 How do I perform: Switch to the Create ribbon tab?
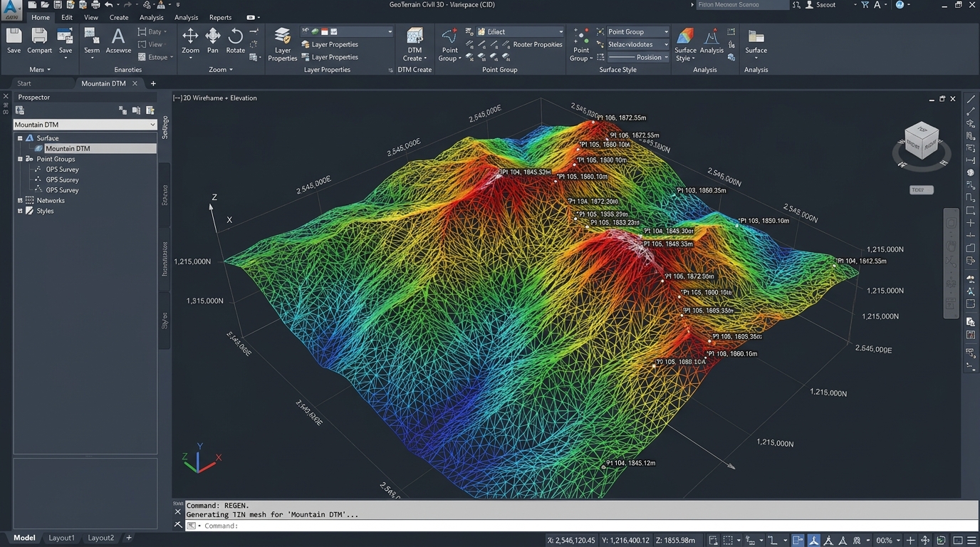pyautogui.click(x=119, y=17)
